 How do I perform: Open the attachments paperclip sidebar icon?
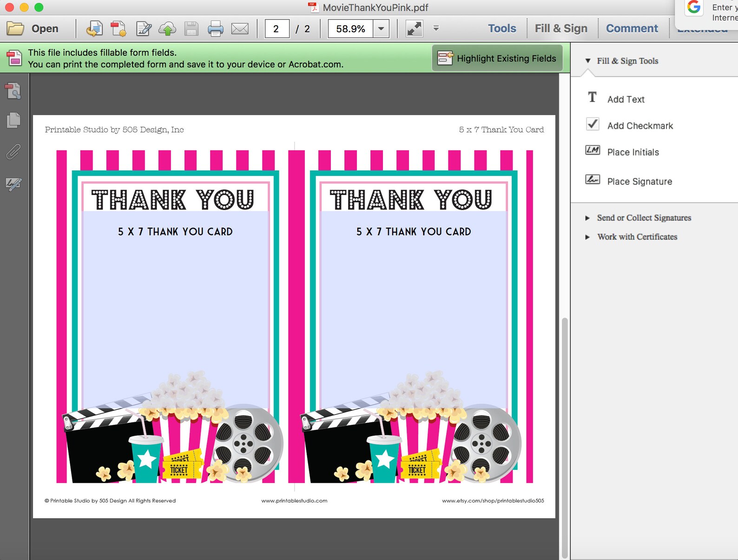13,152
